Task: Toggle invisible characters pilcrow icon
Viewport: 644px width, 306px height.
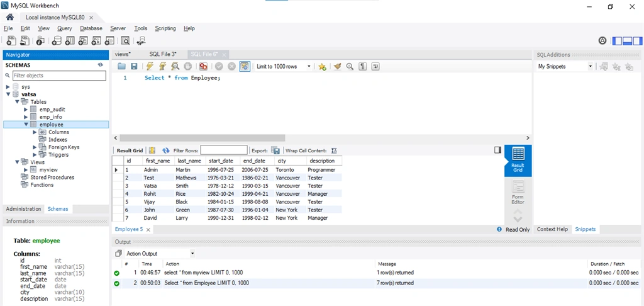Action: coord(362,66)
